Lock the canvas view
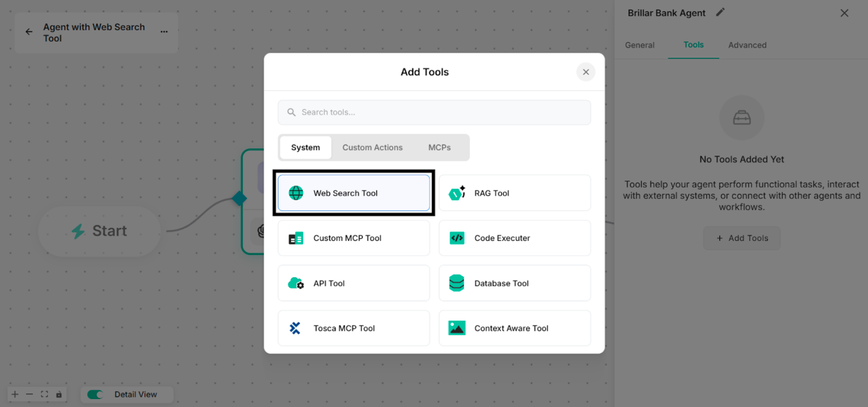This screenshot has height=407, width=868. (x=59, y=394)
